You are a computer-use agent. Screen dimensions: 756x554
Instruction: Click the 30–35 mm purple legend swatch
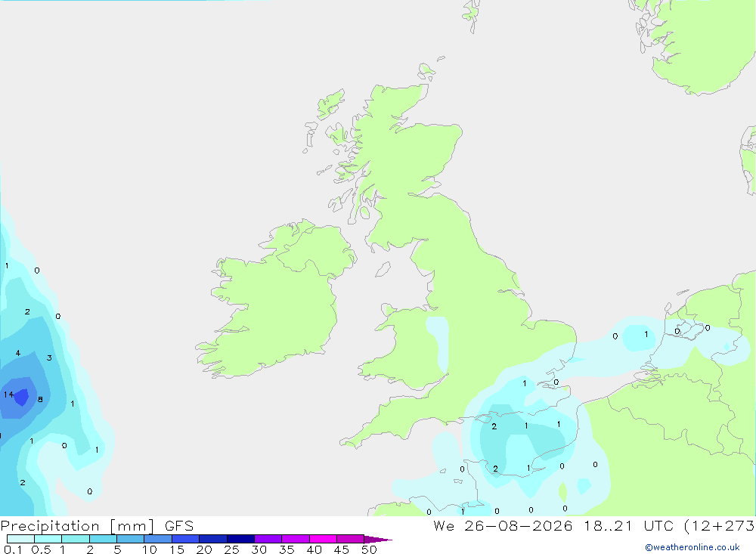tap(268, 539)
